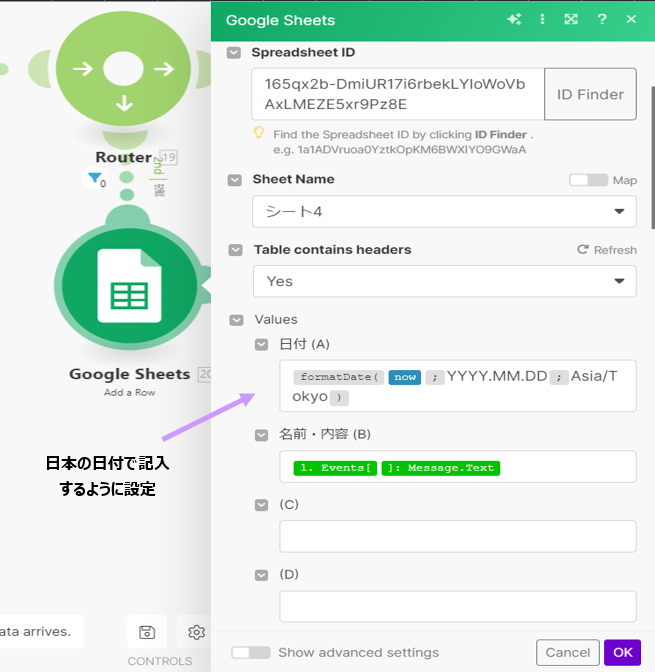Image resolution: width=655 pixels, height=672 pixels.
Task: Click the empty (C) input field
Action: click(458, 537)
